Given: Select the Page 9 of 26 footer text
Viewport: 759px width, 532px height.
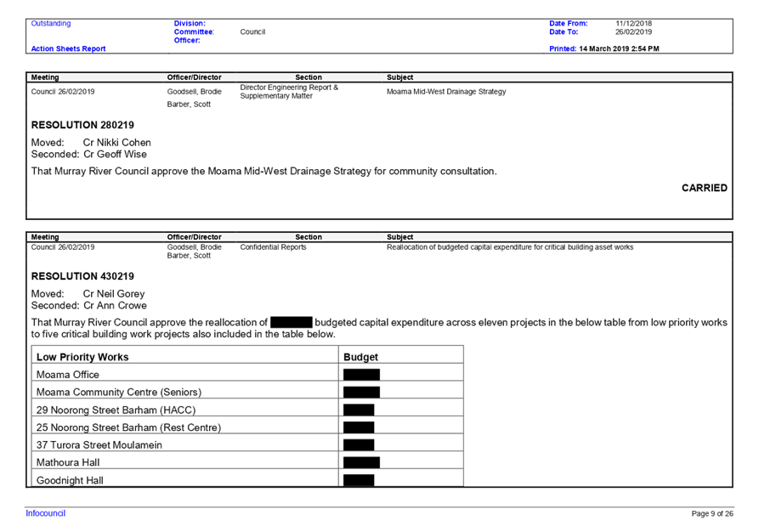Looking at the screenshot, I should (x=712, y=513).
